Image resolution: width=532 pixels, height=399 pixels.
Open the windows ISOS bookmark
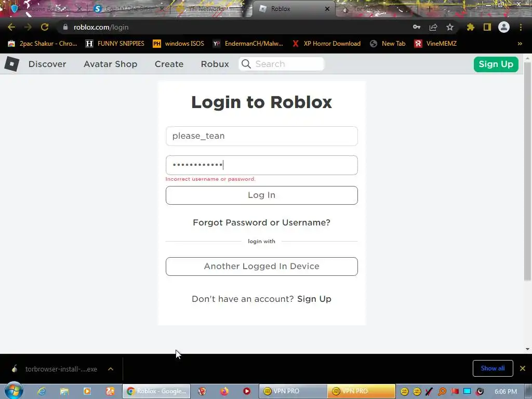[179, 44]
